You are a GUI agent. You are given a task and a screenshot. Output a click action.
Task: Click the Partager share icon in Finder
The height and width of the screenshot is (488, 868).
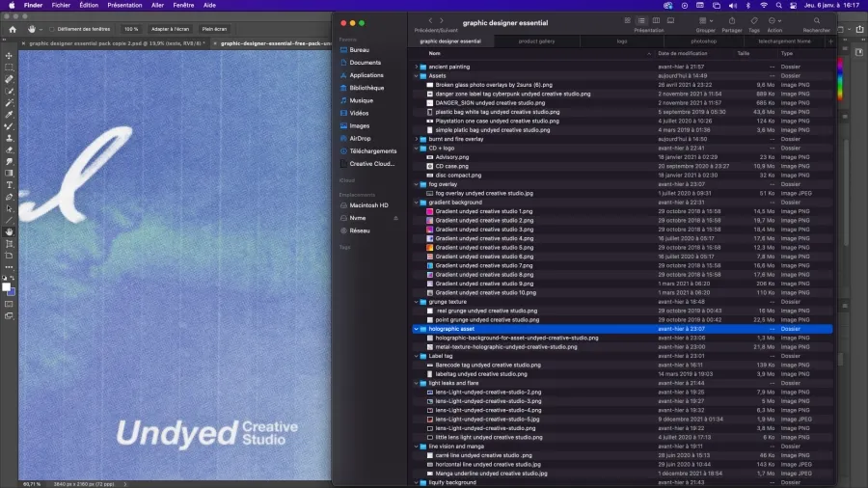pyautogui.click(x=731, y=20)
